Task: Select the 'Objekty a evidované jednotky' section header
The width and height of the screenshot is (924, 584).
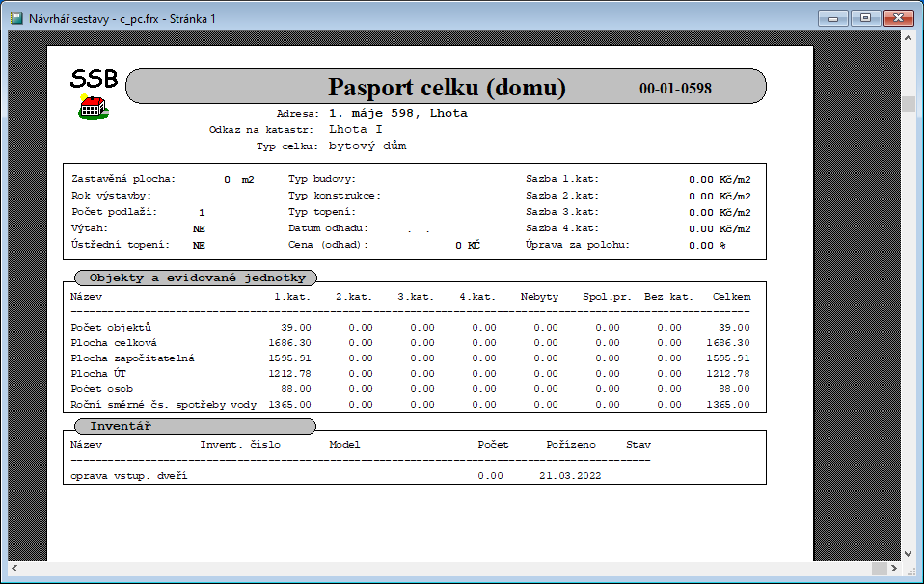Action: 197,278
